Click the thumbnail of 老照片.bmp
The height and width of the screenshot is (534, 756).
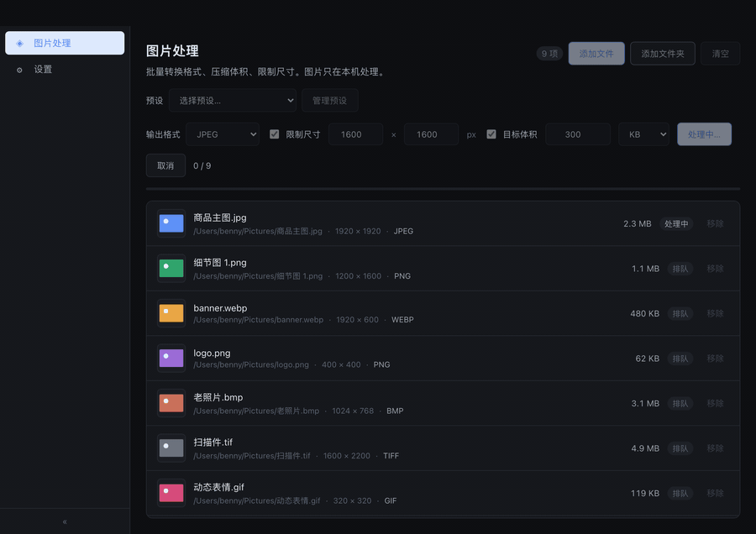click(x=171, y=403)
